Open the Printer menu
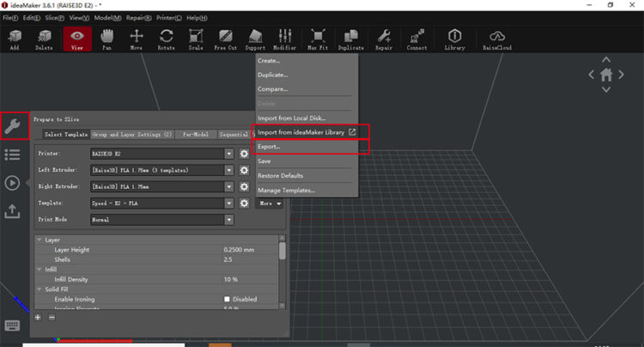Viewport: 644px width, 347px height. click(169, 18)
